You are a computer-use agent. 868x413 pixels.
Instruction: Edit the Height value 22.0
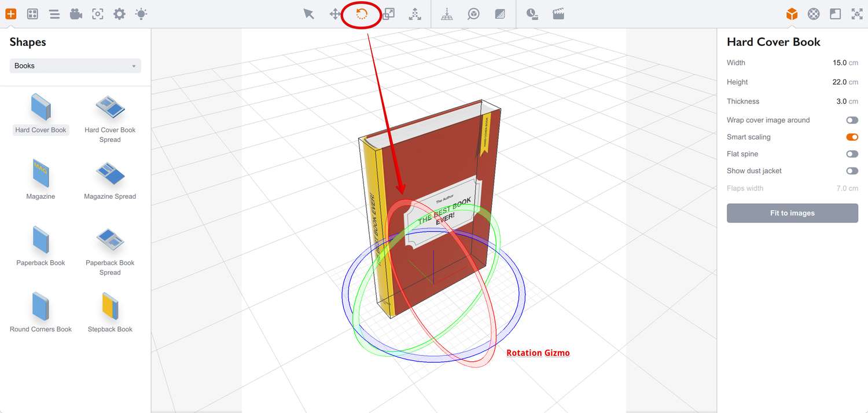[840, 82]
